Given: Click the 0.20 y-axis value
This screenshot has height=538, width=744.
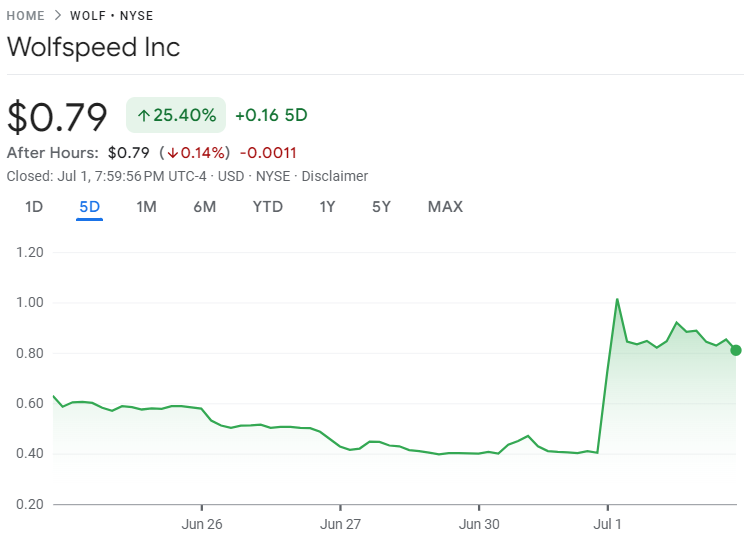Looking at the screenshot, I should tap(30, 504).
